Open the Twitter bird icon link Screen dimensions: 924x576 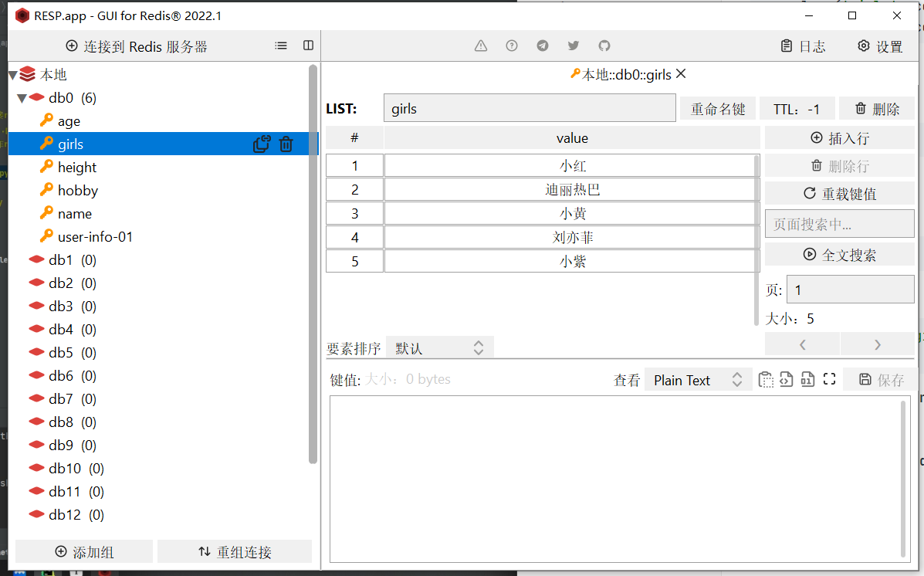[x=574, y=46]
